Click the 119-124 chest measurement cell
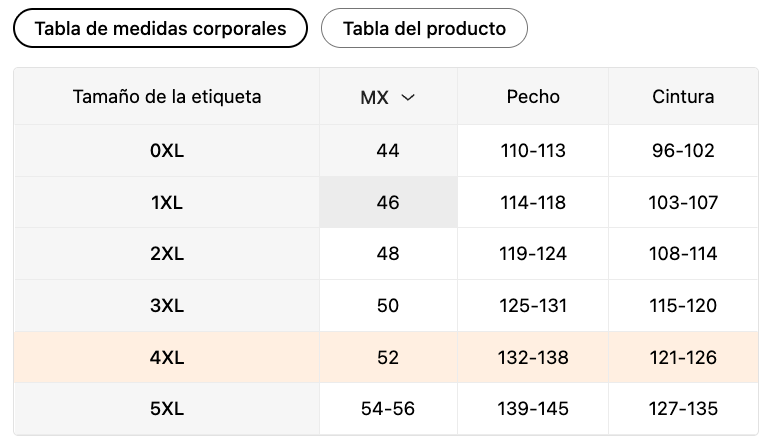 click(x=533, y=254)
